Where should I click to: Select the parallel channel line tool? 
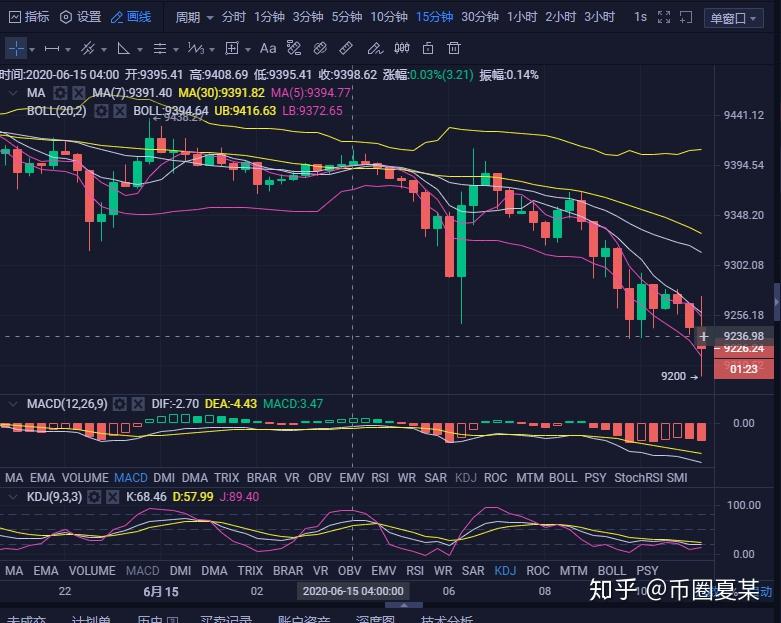pos(88,48)
